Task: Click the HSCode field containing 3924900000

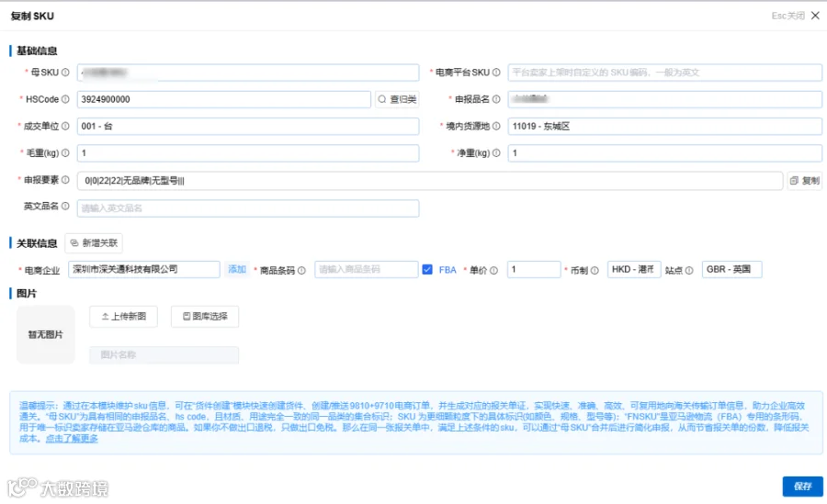Action: 223,99
